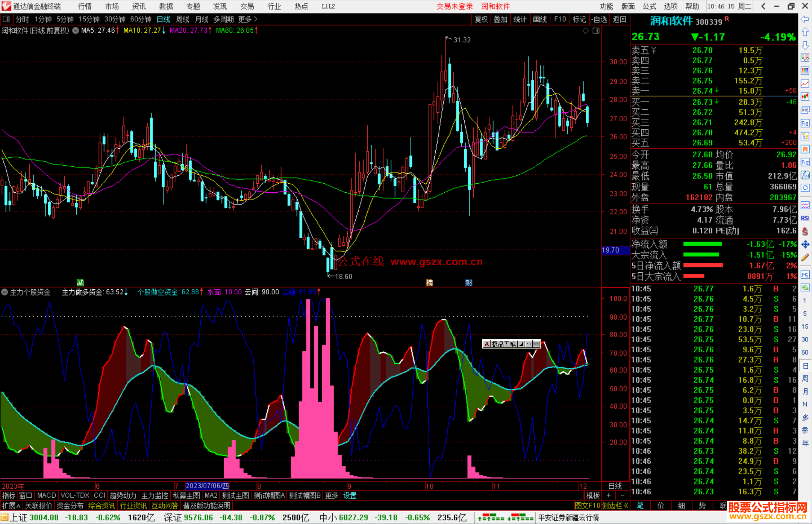Click the trend line chart sidebar icon
812x524 pixels.
pyautogui.click(x=805, y=84)
